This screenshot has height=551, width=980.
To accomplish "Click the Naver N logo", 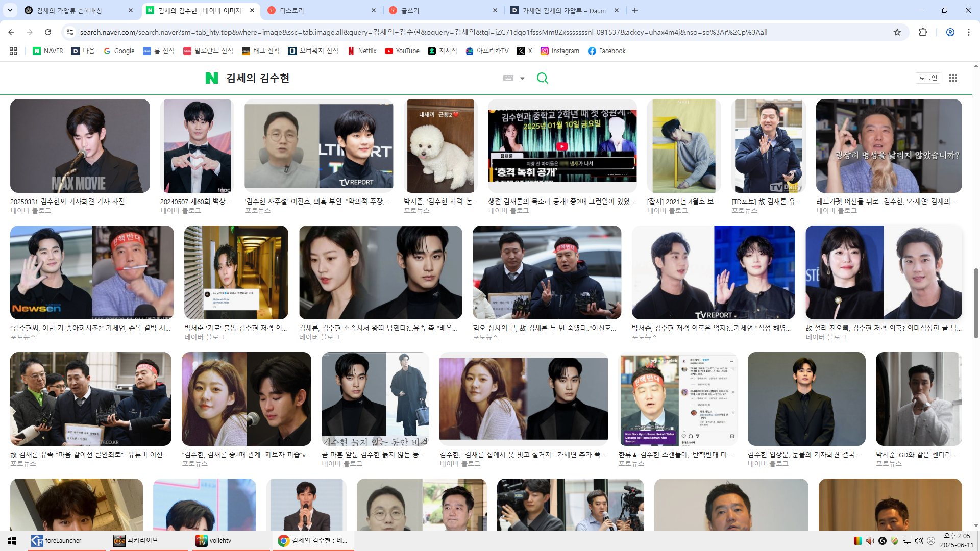I will click(x=211, y=78).
